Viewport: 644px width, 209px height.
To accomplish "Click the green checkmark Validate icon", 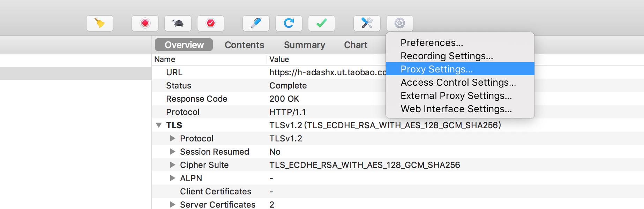I will click(x=322, y=23).
